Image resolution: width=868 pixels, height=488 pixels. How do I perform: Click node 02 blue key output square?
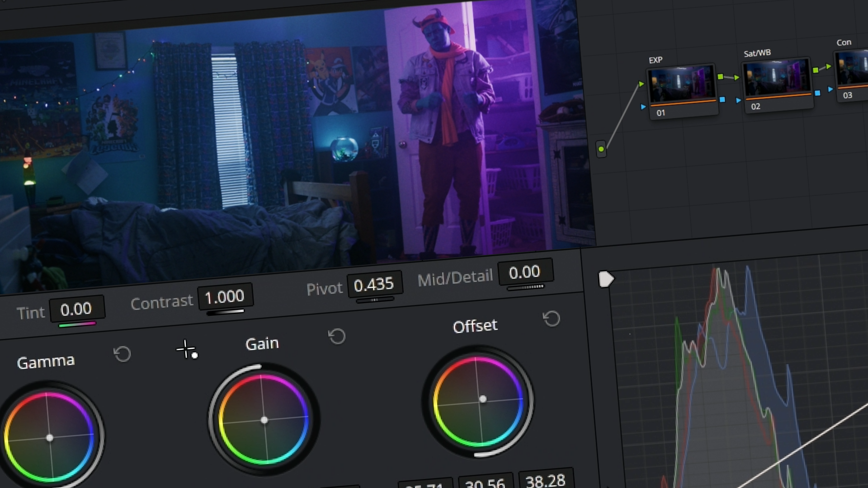coord(817,93)
